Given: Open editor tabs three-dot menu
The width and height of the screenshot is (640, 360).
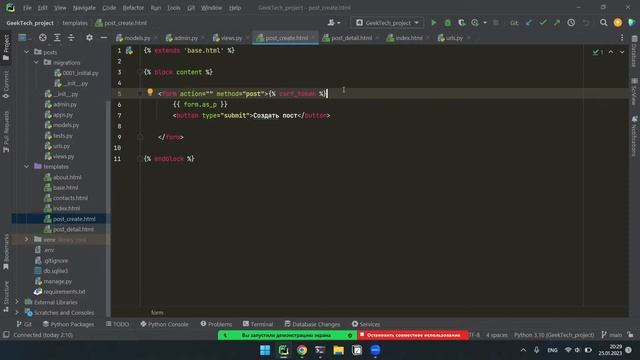Looking at the screenshot, I should pyautogui.click(x=622, y=38).
